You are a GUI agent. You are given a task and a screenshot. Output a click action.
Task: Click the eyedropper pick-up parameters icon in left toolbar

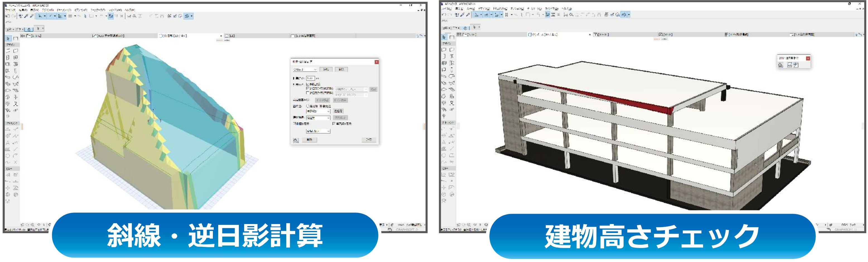27,16
